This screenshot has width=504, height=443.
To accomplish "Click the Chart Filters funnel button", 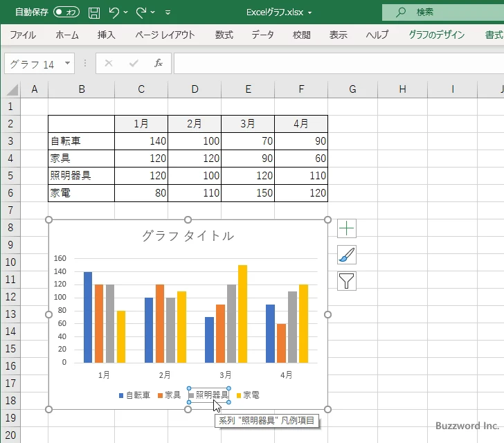I will 346,281.
